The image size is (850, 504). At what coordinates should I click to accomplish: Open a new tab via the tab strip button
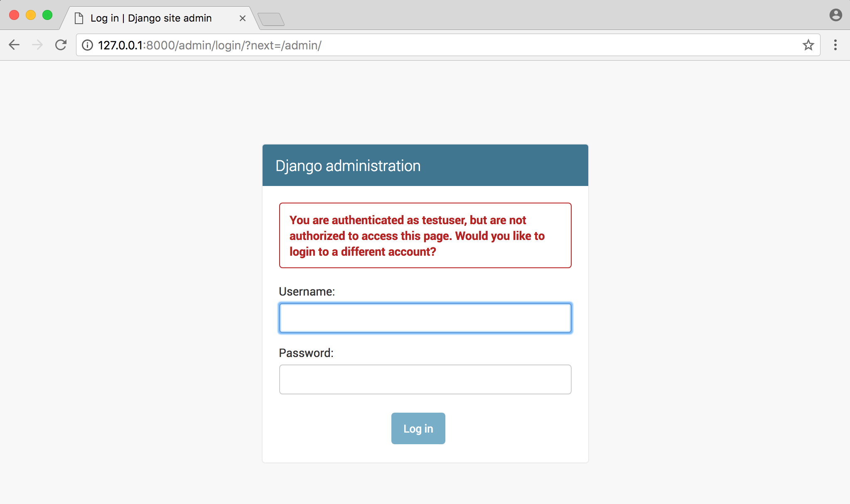tap(271, 19)
